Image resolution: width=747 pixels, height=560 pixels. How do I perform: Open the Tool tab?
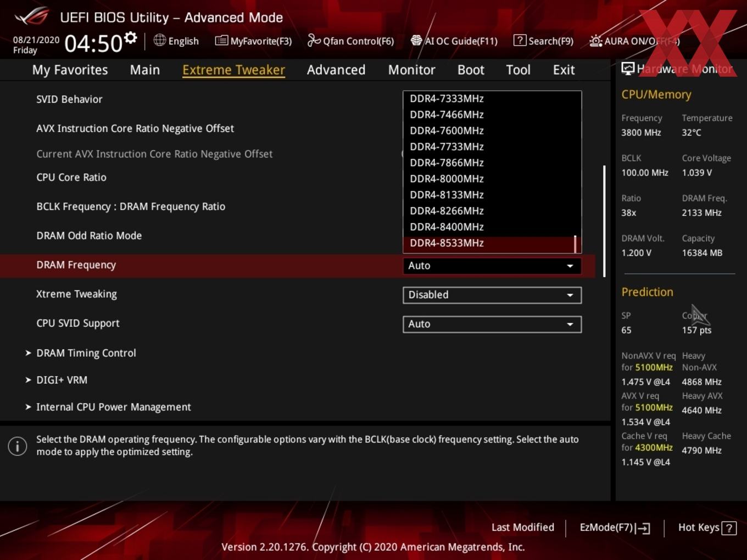pyautogui.click(x=518, y=70)
